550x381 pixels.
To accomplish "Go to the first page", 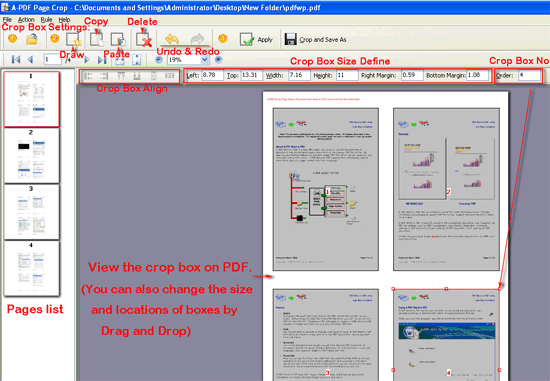I will [x=16, y=60].
